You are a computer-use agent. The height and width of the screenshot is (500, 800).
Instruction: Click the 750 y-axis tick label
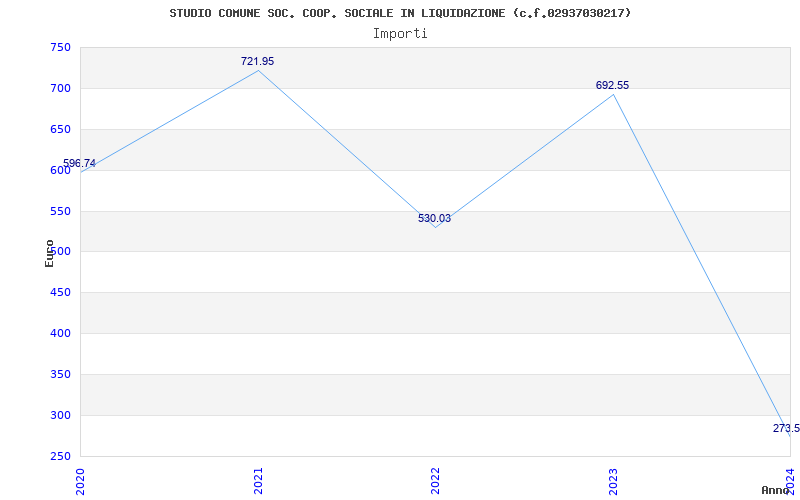pyautogui.click(x=60, y=48)
